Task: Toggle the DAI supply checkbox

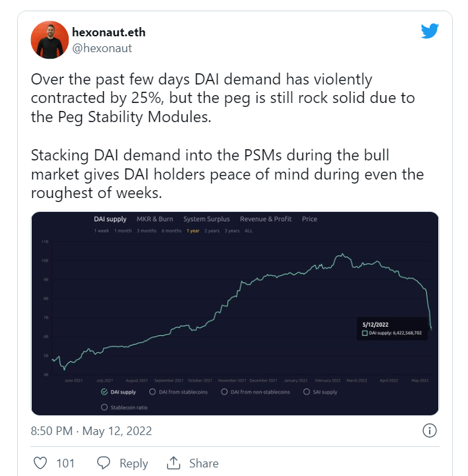Action: [x=104, y=392]
